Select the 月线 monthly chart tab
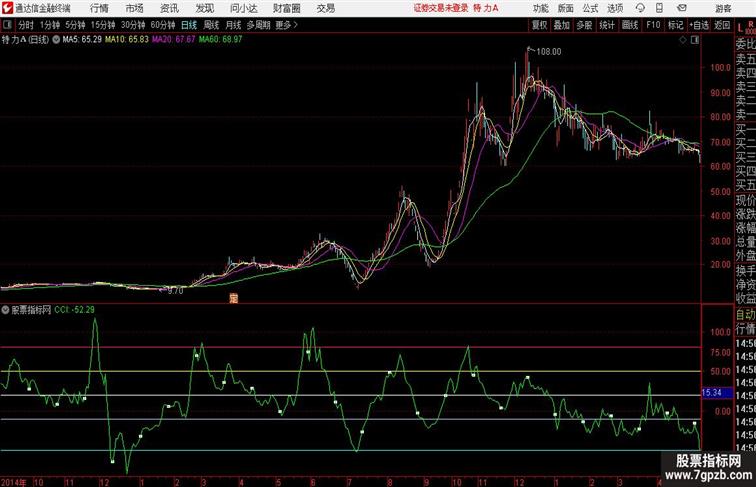 pos(233,25)
